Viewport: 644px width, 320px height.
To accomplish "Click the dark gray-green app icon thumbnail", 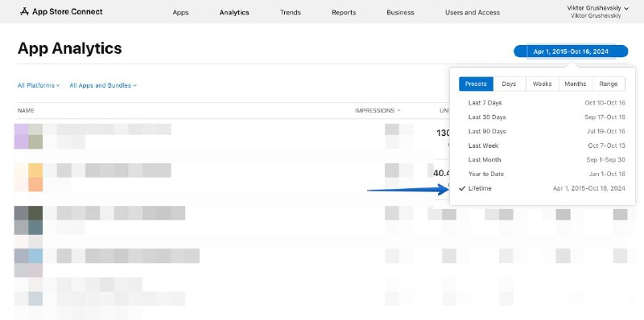I will coord(28,219).
